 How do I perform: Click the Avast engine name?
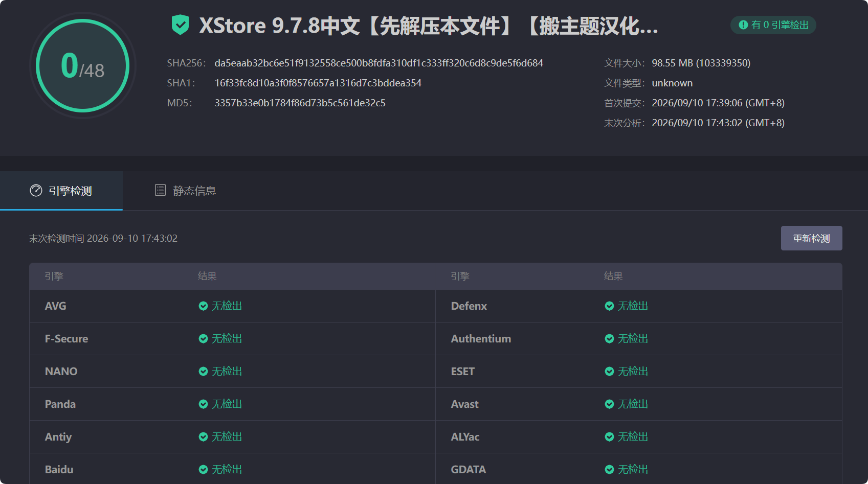(x=464, y=404)
